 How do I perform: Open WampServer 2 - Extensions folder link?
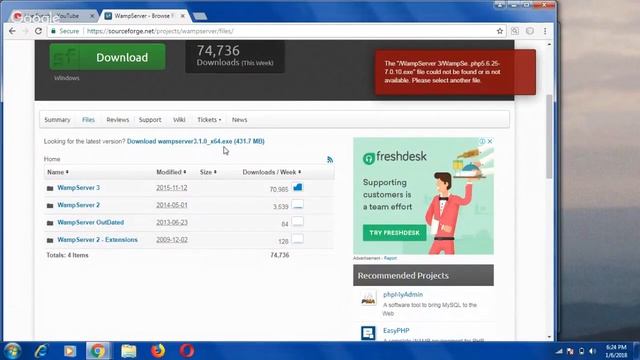[98, 240]
